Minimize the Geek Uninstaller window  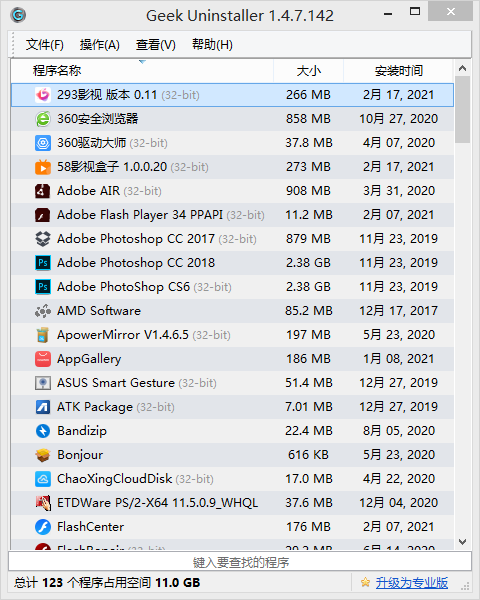388,14
